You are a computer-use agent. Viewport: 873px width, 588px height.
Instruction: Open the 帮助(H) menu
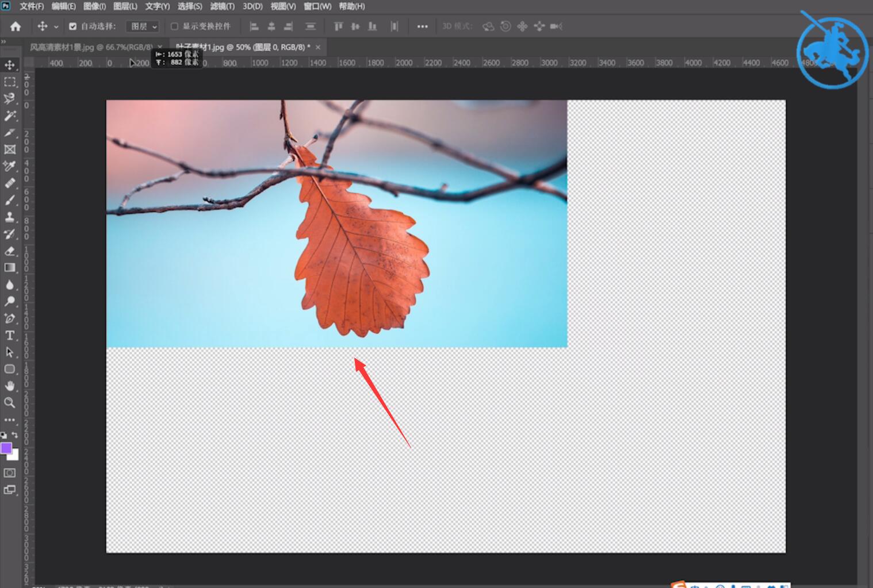click(352, 6)
